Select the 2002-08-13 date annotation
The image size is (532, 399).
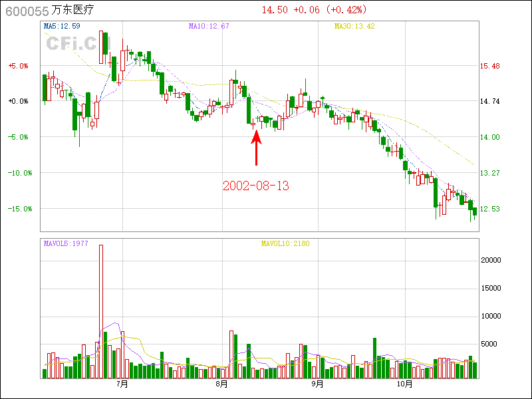pos(255,186)
